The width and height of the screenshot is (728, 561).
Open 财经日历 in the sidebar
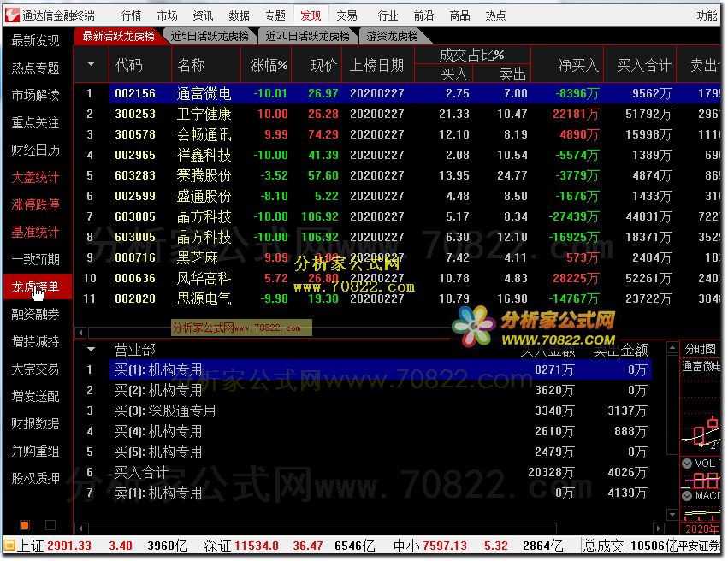pos(35,150)
